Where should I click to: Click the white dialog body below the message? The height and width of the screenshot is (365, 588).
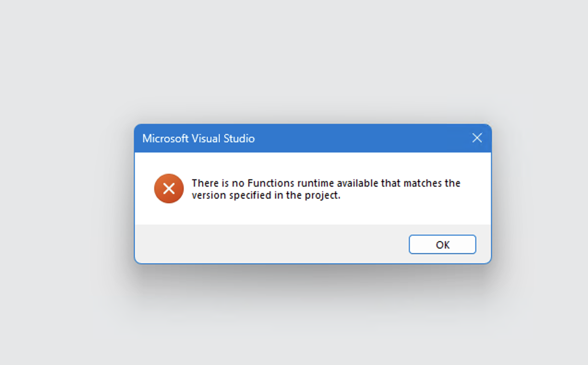pos(313,213)
